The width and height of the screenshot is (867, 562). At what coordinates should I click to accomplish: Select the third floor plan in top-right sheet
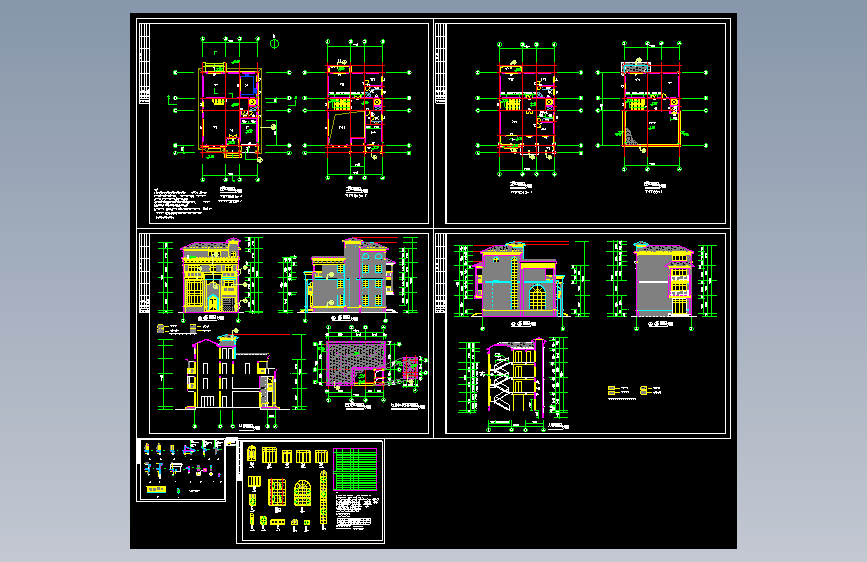(527, 109)
